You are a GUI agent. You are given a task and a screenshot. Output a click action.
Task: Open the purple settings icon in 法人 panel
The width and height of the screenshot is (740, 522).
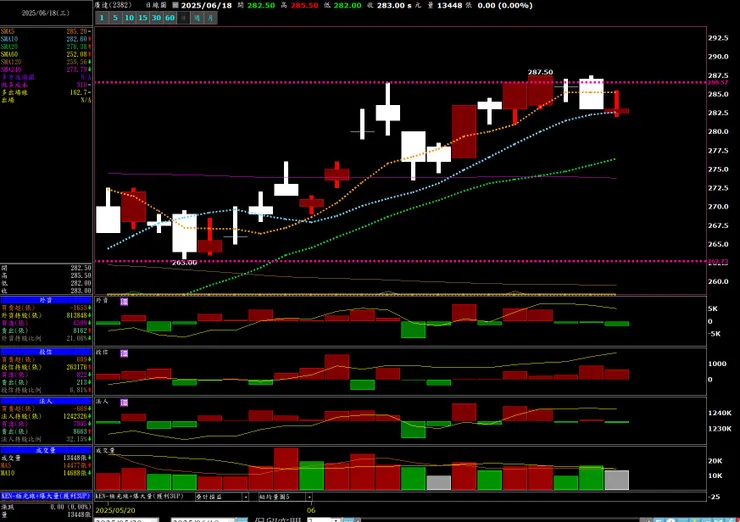(124, 403)
